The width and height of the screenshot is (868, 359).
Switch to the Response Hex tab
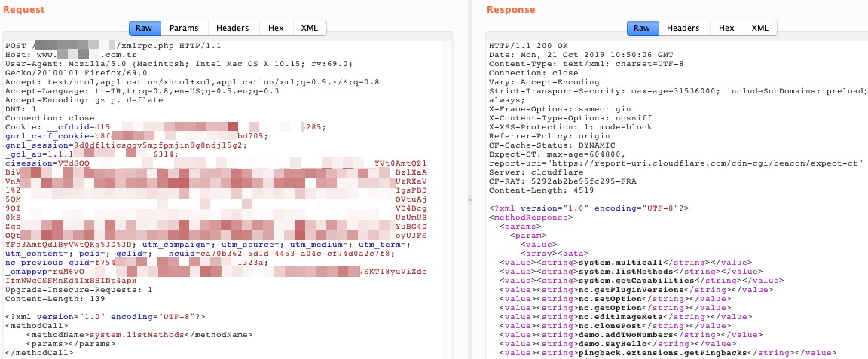point(726,28)
